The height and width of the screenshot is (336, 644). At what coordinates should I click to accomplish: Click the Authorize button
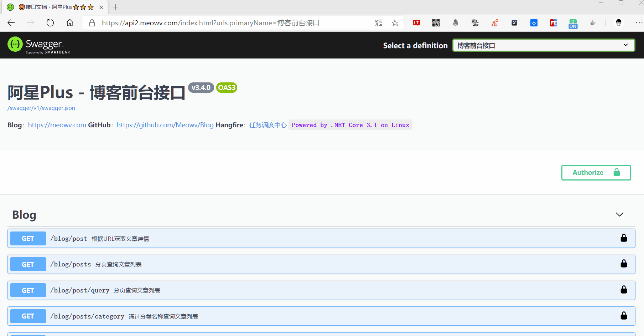coord(596,173)
